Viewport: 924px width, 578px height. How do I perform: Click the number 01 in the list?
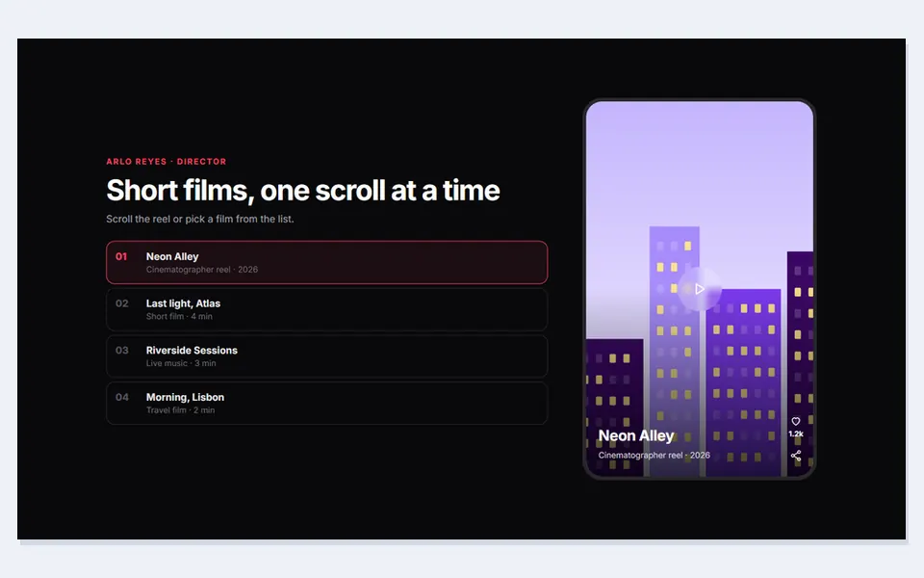[121, 256]
